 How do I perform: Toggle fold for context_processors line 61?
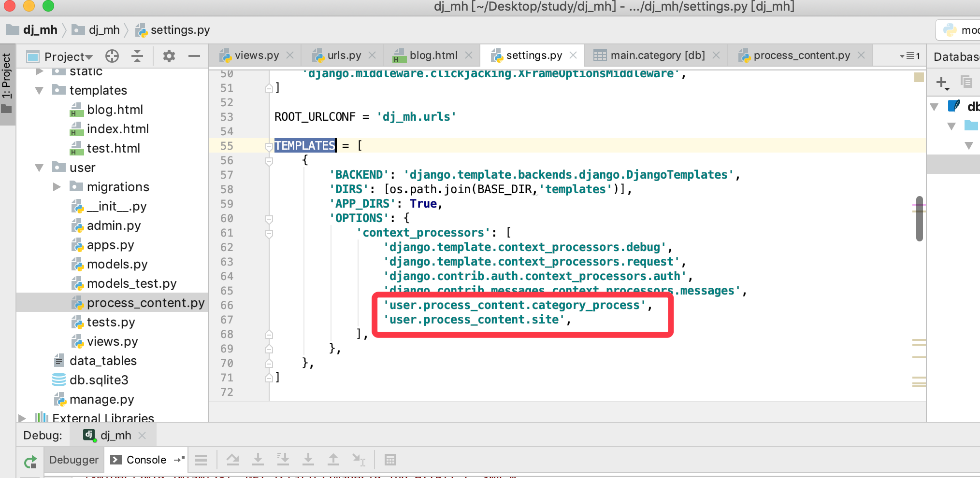[x=269, y=233]
